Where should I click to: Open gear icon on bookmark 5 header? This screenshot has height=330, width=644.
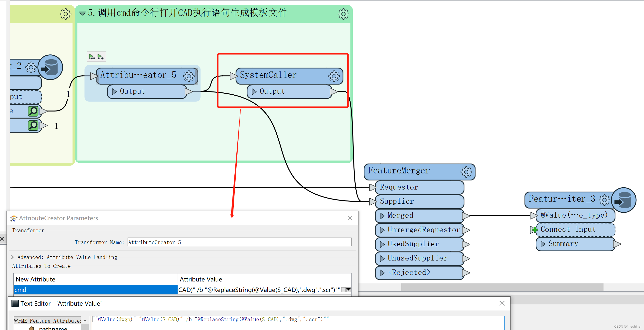343,14
